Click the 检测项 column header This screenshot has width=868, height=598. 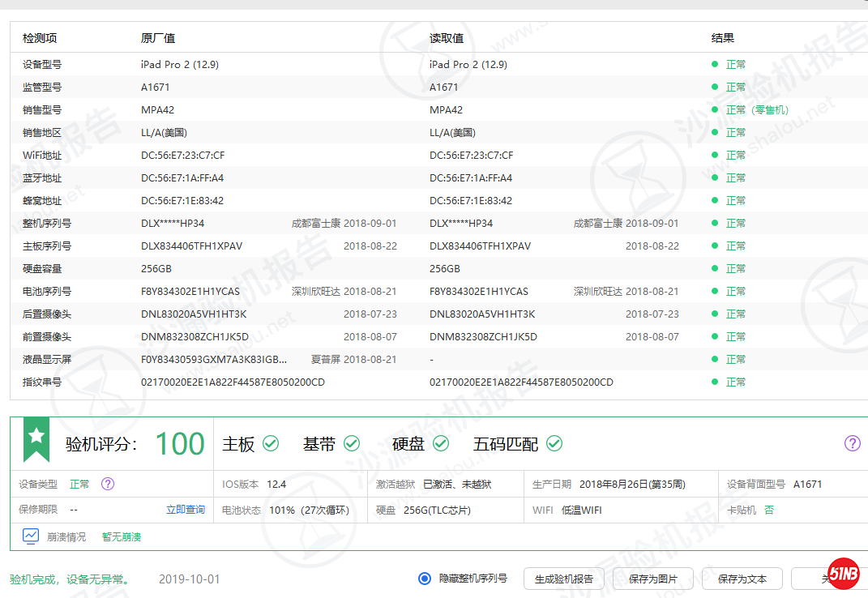40,38
